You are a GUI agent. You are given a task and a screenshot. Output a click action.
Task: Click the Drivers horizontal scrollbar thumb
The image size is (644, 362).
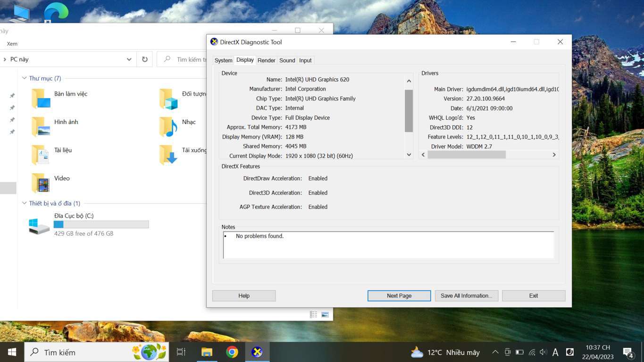tap(467, 155)
